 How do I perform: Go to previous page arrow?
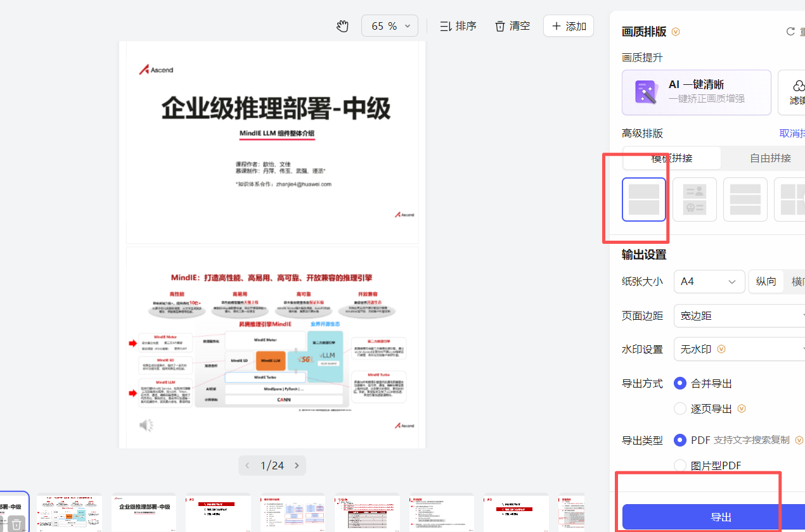tap(248, 465)
